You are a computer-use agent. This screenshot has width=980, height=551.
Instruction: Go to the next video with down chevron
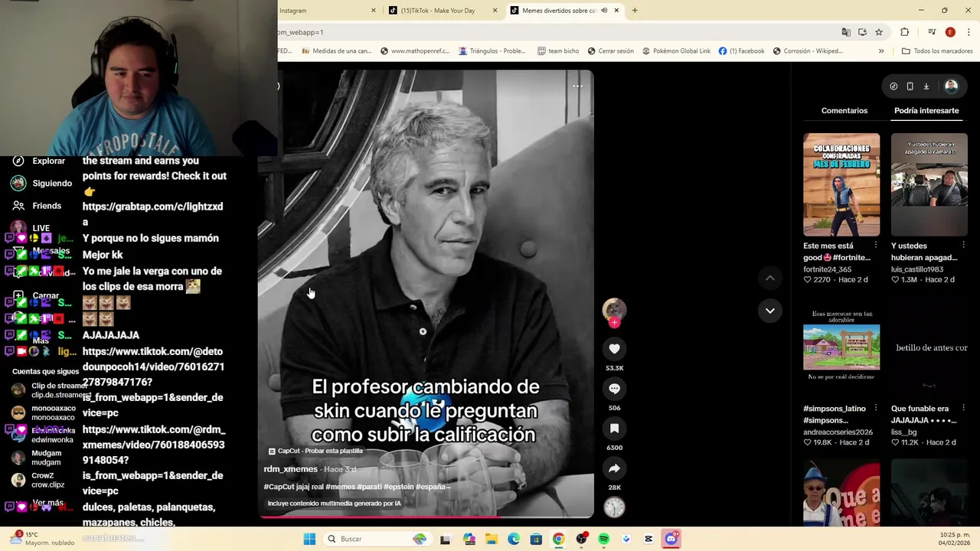tap(769, 311)
